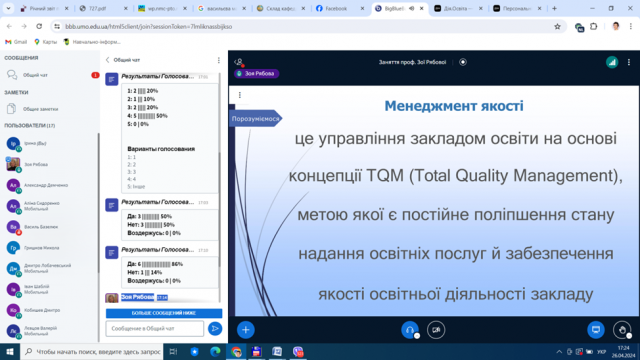
Task: Click the blue more-messages-below banner
Action: click(x=164, y=313)
